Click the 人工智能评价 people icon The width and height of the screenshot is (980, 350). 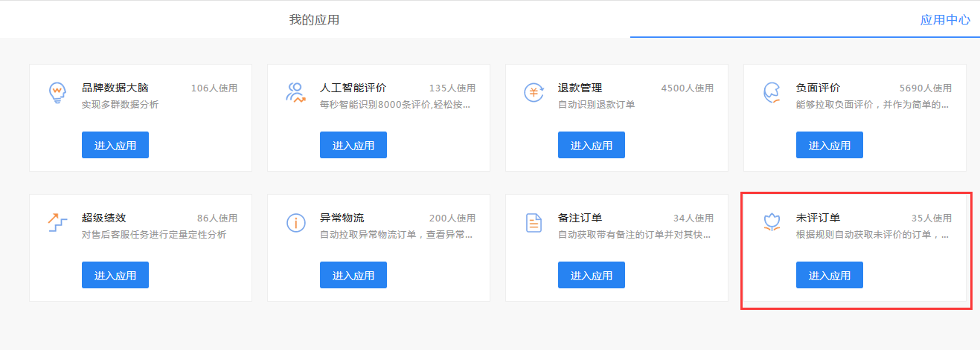coord(295,93)
